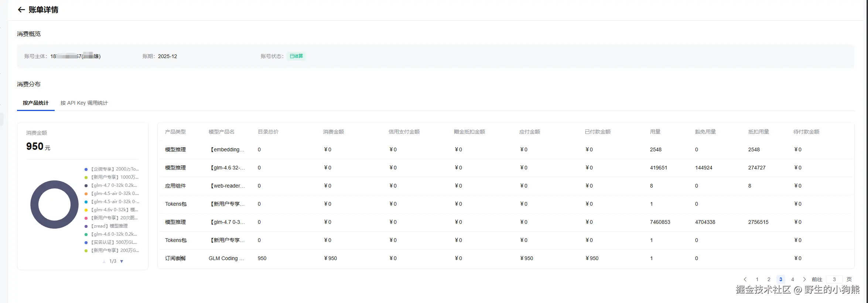Click the 应用组件 product type cell
The width and height of the screenshot is (868, 303).
coord(175,186)
